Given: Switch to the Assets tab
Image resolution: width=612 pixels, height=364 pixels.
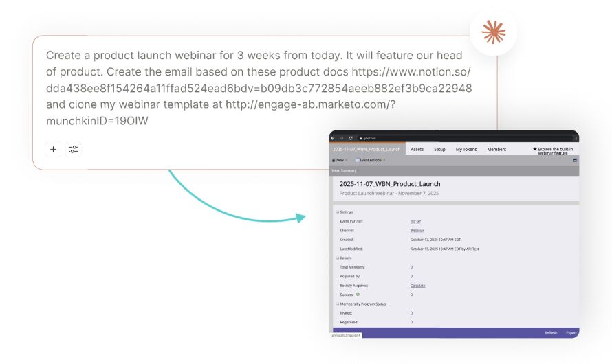Looking at the screenshot, I should [x=417, y=149].
